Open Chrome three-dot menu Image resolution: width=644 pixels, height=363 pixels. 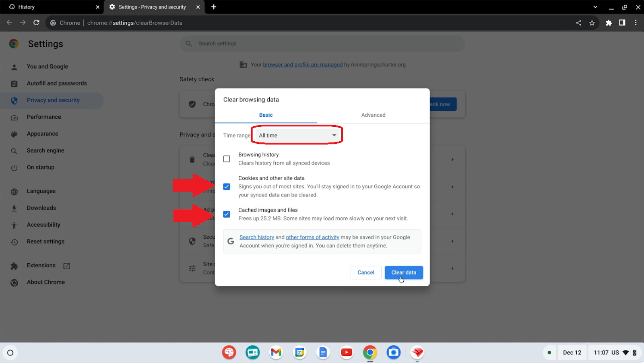(636, 23)
